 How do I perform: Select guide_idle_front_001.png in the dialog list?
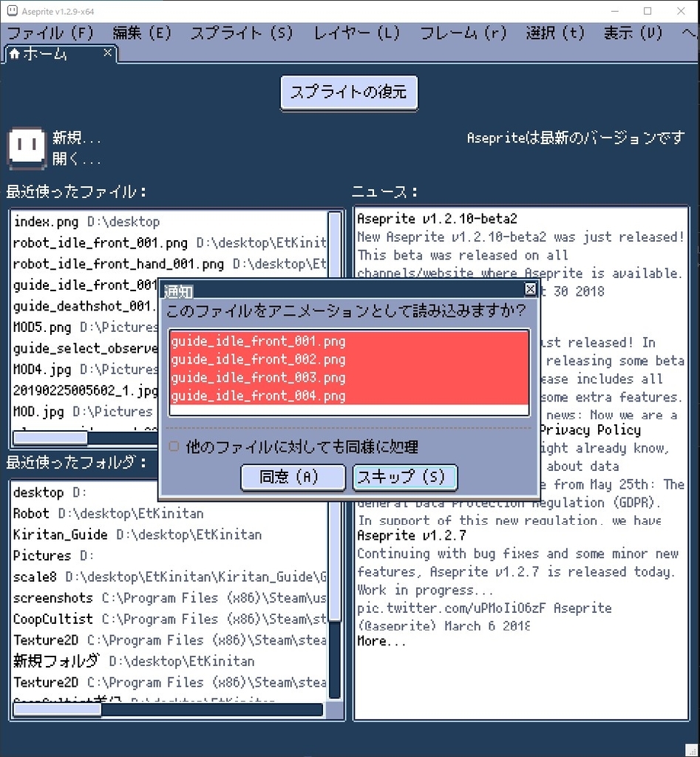point(349,342)
